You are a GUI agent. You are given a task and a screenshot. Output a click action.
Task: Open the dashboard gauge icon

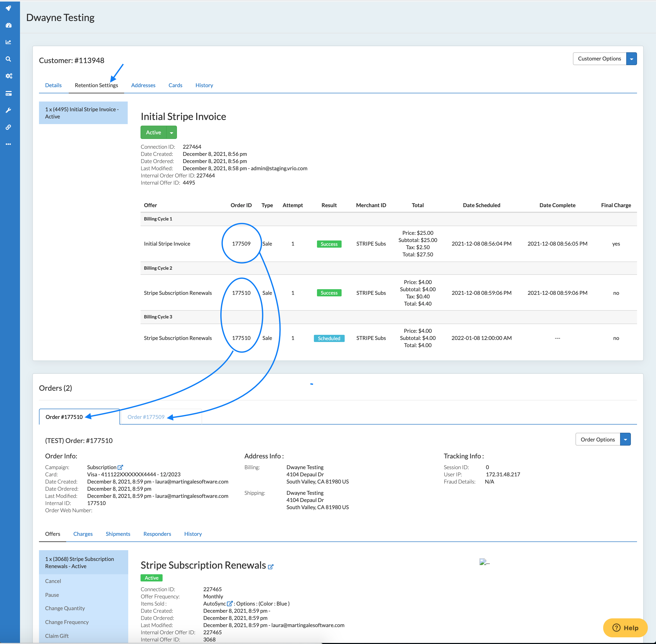coord(8,25)
